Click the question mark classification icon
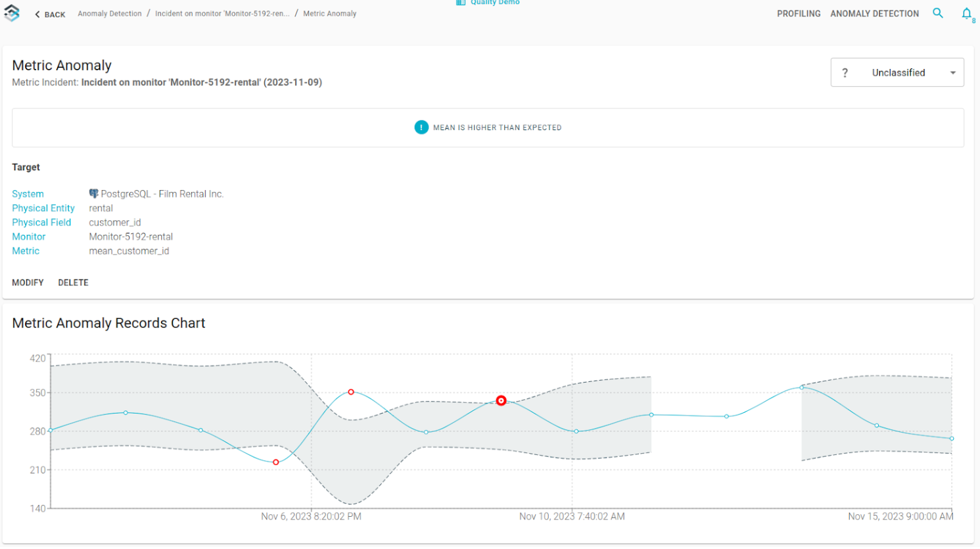The width and height of the screenshot is (980, 549). tap(845, 73)
